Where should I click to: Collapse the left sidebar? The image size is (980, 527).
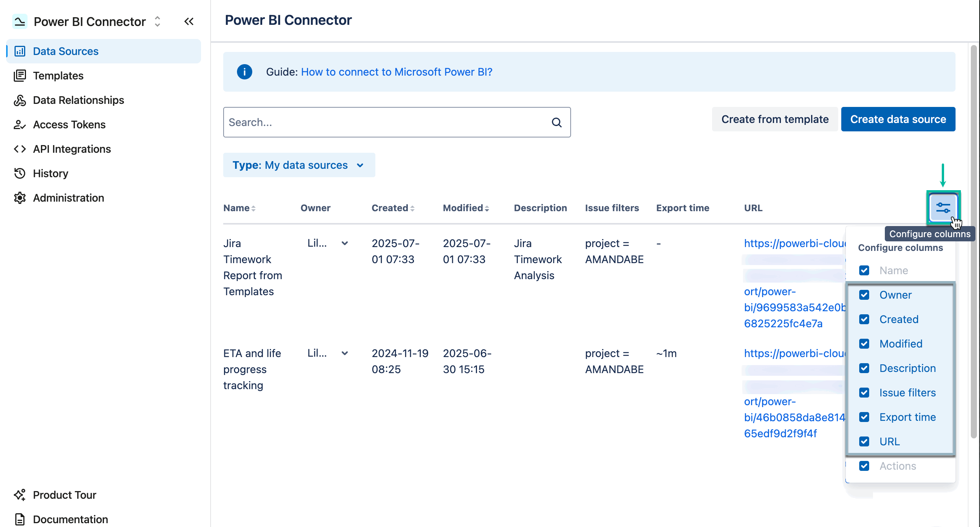tap(189, 21)
